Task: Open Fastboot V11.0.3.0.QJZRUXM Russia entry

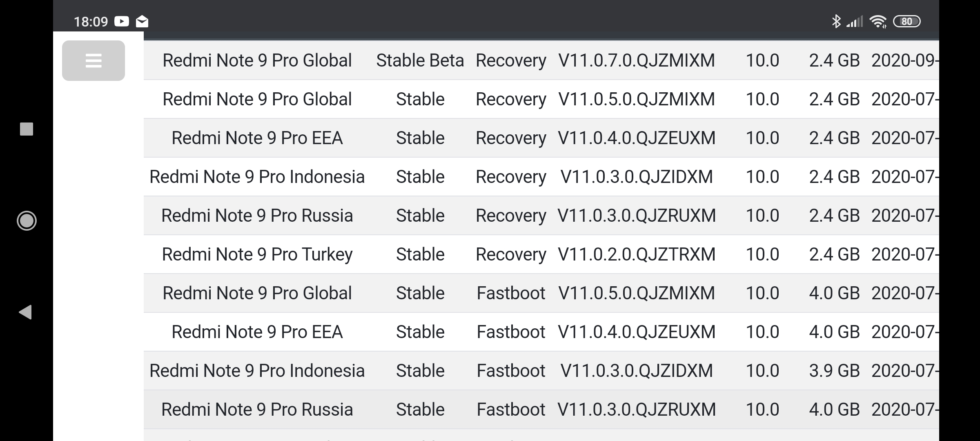Action: pyautogui.click(x=541, y=410)
